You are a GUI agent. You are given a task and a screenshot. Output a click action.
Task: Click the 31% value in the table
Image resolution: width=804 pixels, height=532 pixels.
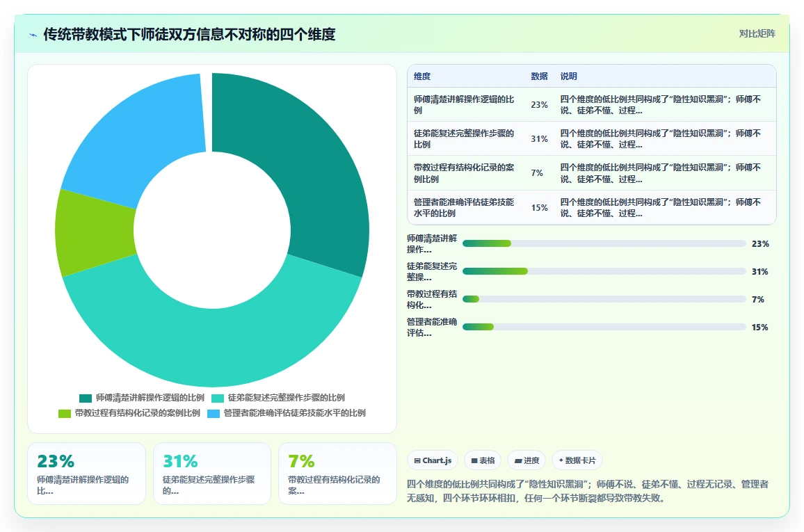(539, 139)
